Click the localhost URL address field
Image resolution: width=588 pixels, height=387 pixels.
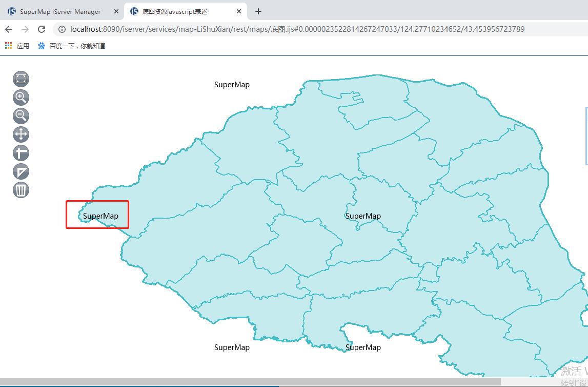pos(320,29)
